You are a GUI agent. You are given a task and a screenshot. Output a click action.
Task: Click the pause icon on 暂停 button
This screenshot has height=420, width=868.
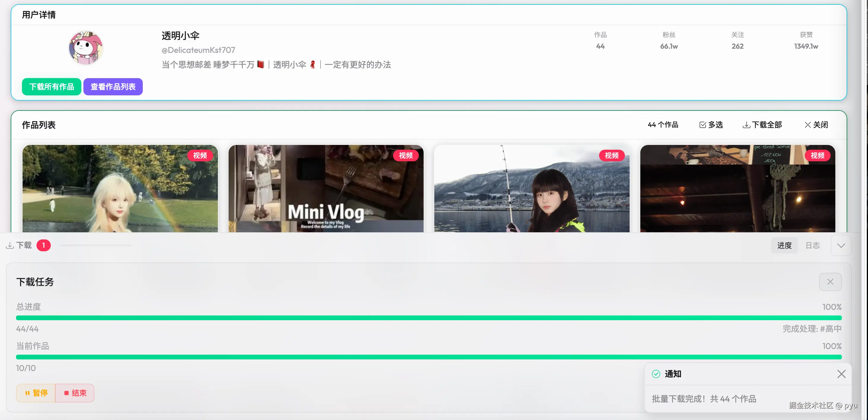coord(28,393)
